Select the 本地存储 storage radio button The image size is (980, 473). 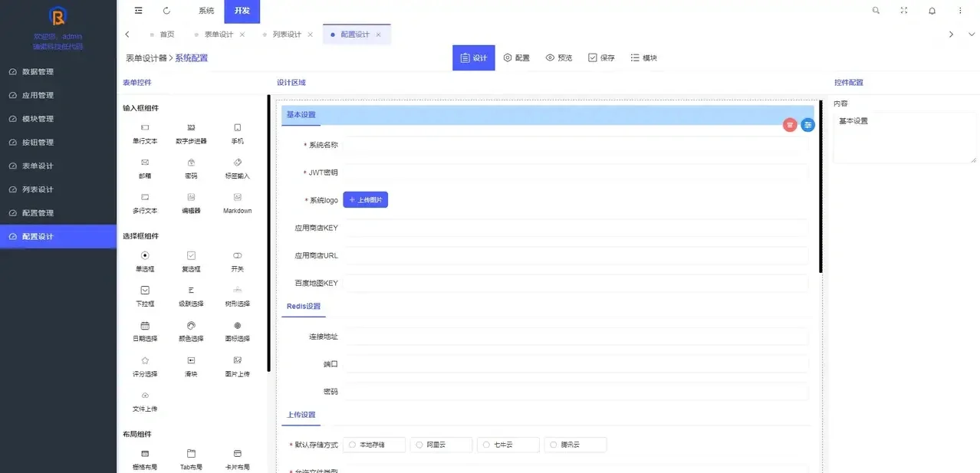350,444
